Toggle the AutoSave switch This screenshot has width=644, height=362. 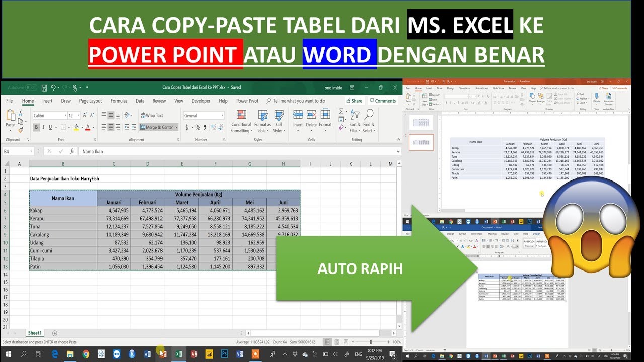pyautogui.click(x=31, y=88)
